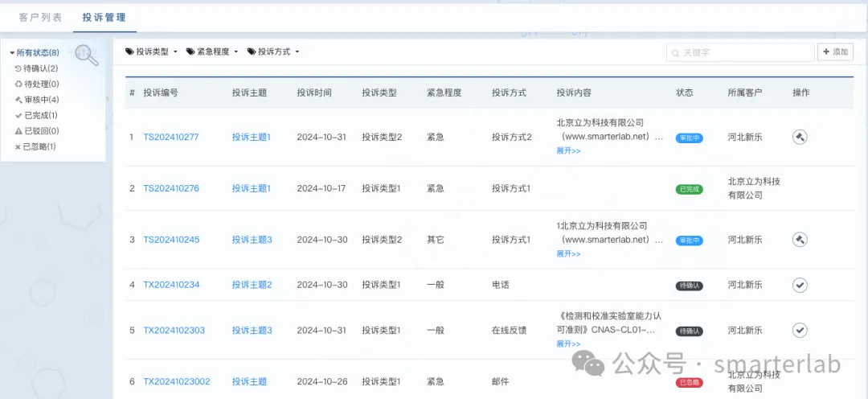Switch to the 客户列表 tab
This screenshot has height=399, width=868.
click(40, 17)
